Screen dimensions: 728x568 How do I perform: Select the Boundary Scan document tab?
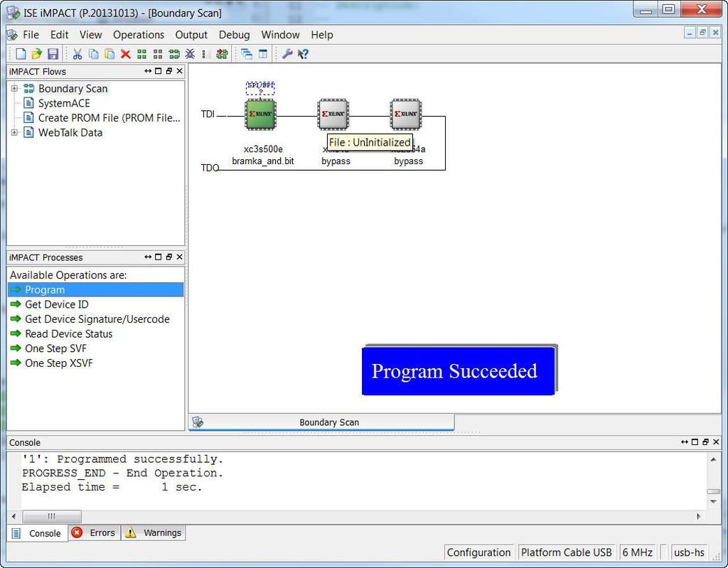coord(321,422)
